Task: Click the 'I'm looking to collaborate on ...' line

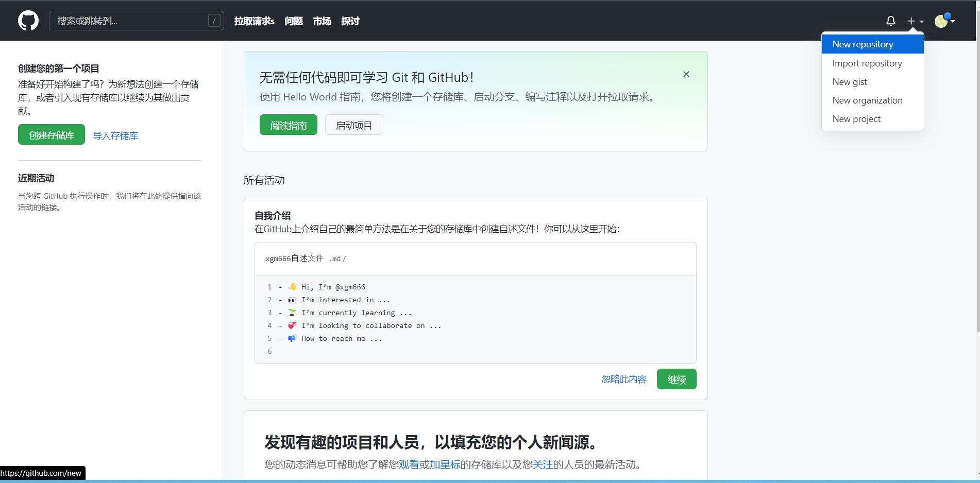Action: point(371,325)
